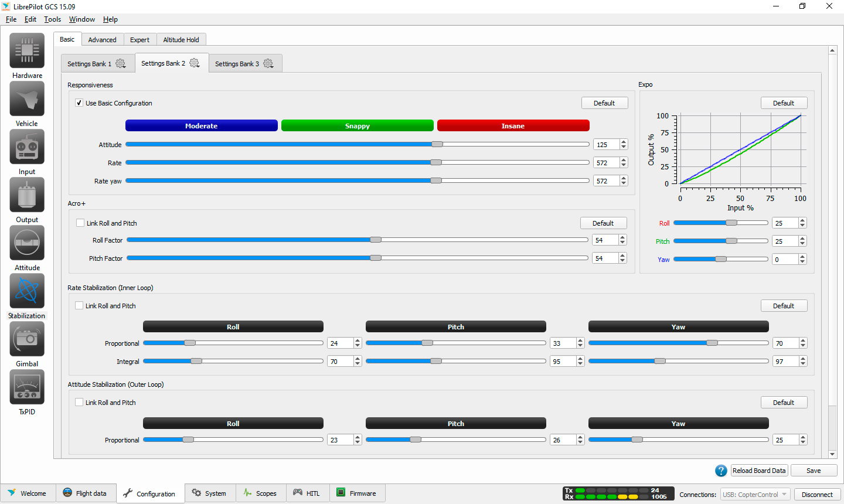Viewport: 844px width, 504px height.
Task: Disconnect from the CopterControl board
Action: [817, 494]
